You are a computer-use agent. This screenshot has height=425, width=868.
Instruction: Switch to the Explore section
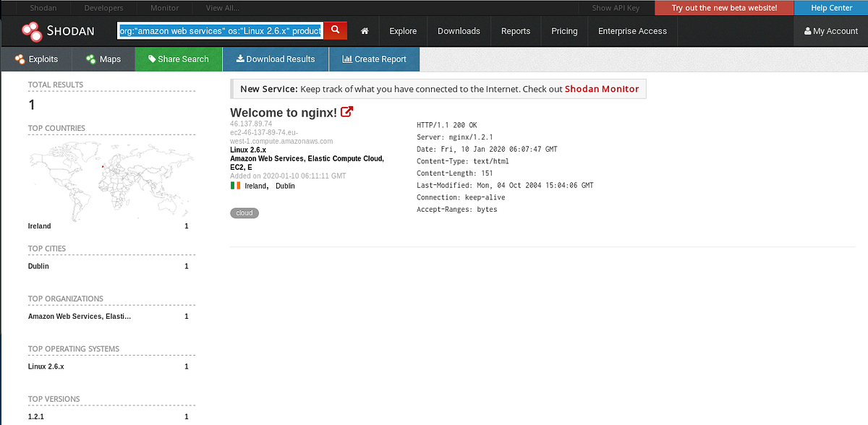point(402,31)
